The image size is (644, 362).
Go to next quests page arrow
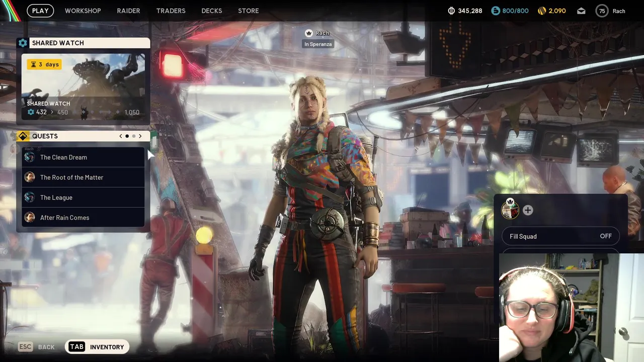140,136
